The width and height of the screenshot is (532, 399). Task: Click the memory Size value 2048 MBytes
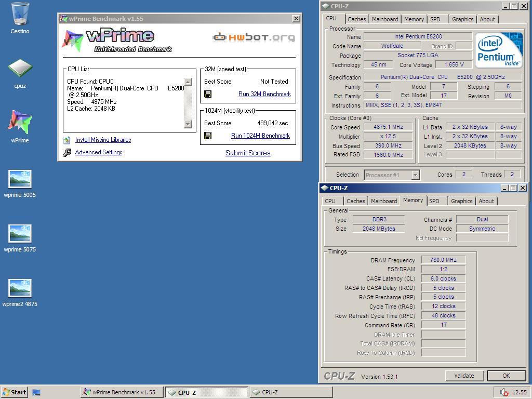pos(379,229)
